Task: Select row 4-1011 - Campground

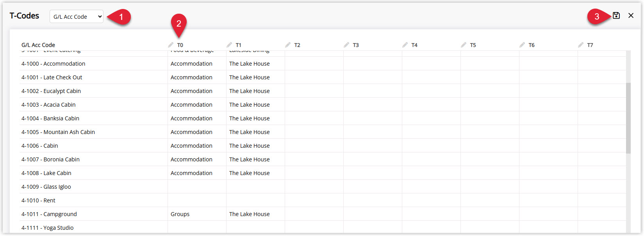Action: [323, 214]
